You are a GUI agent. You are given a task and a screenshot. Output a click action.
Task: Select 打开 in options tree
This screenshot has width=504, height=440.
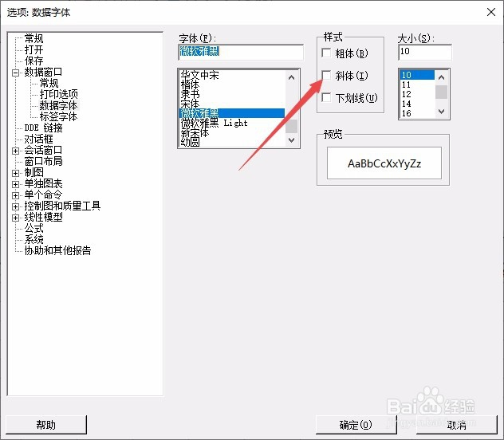[33, 49]
